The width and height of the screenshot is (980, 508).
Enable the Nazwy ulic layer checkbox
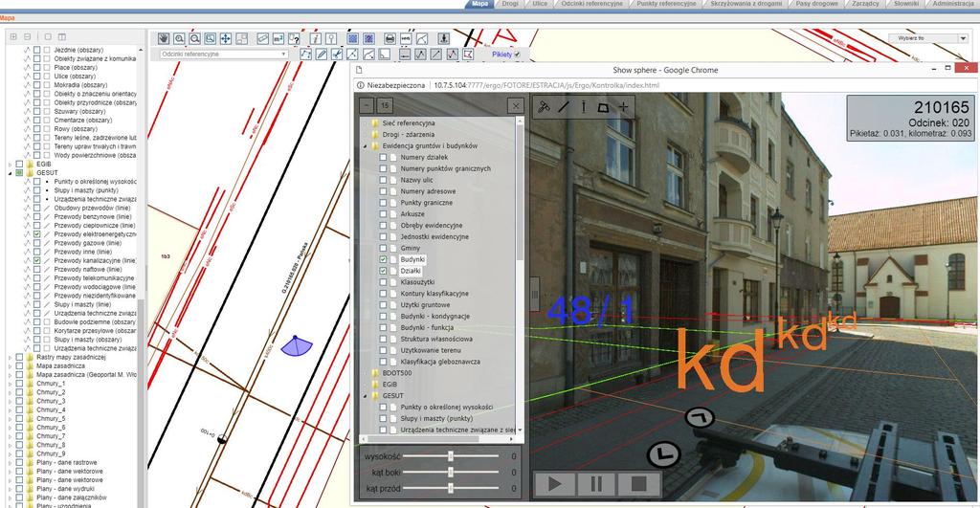[x=383, y=180]
